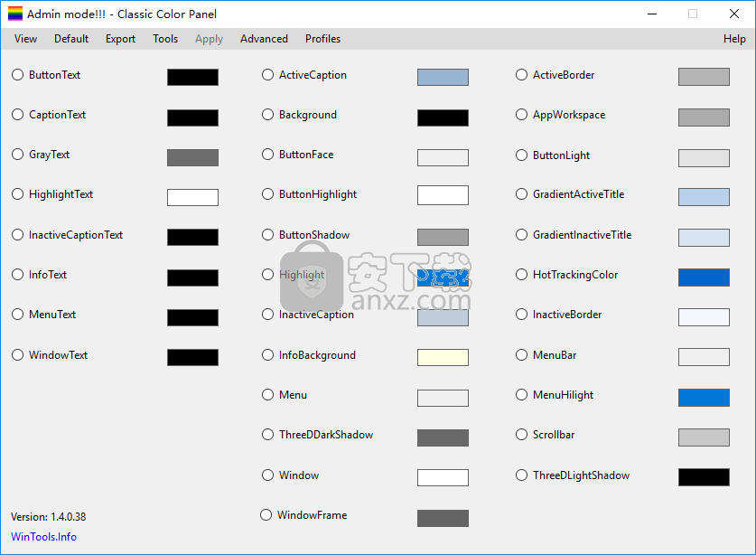Visit the WinTools.Info link
Screen dimensions: 756x555
pos(44,537)
